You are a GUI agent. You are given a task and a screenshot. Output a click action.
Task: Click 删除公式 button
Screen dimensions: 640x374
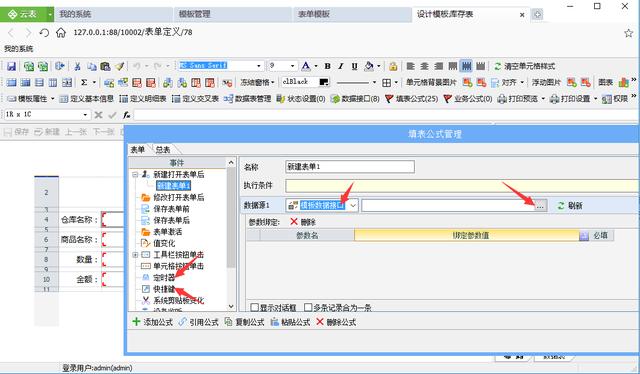pos(336,322)
